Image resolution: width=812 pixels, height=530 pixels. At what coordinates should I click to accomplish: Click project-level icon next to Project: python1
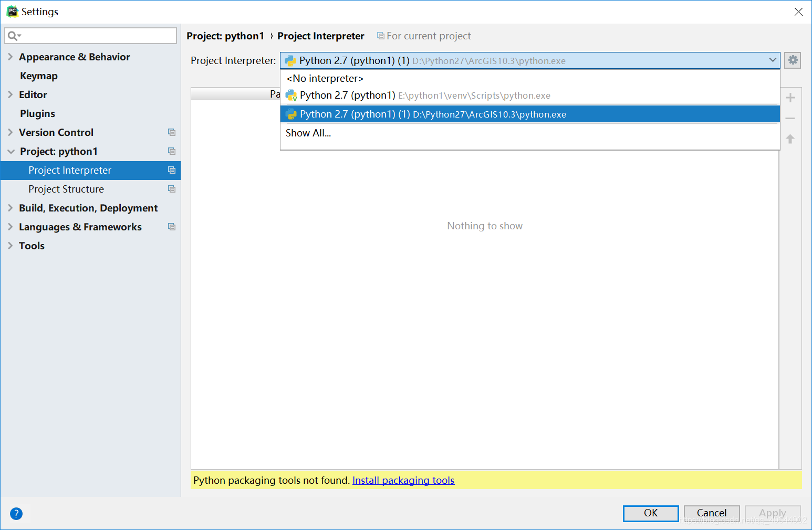(x=171, y=151)
